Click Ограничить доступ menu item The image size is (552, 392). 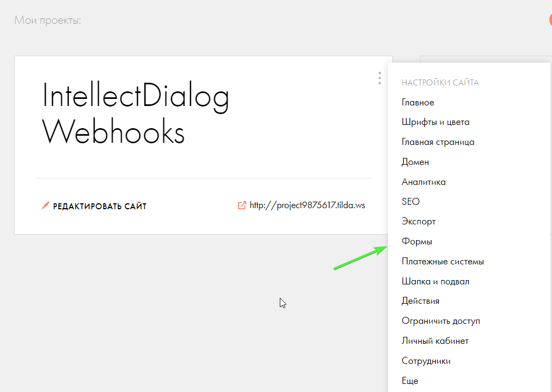pos(441,321)
